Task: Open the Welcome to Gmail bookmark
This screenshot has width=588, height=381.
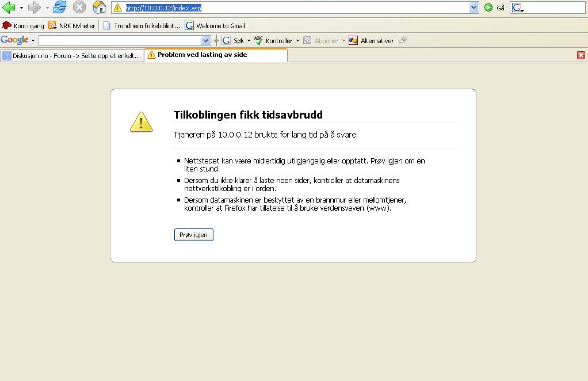Action: point(215,25)
